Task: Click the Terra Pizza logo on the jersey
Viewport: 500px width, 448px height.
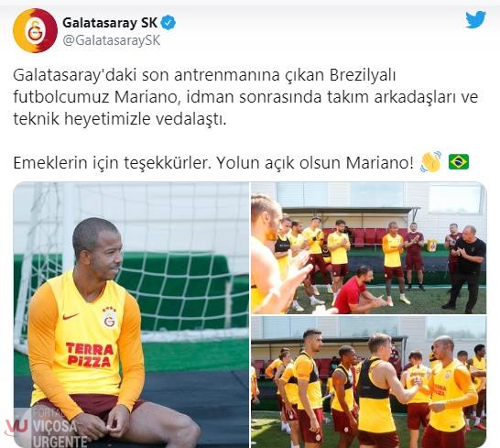Action: pos(90,355)
